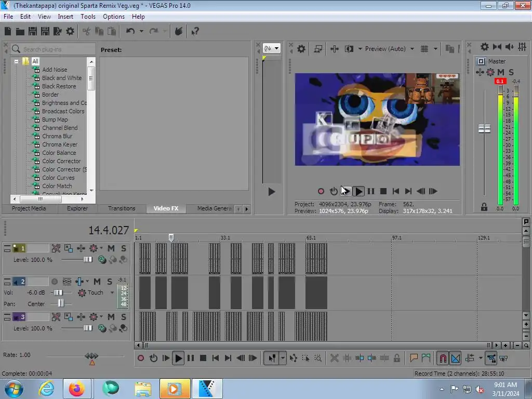Open track 3 compositing mode icon
Image resolution: width=532 pixels, height=399 pixels.
(101, 328)
